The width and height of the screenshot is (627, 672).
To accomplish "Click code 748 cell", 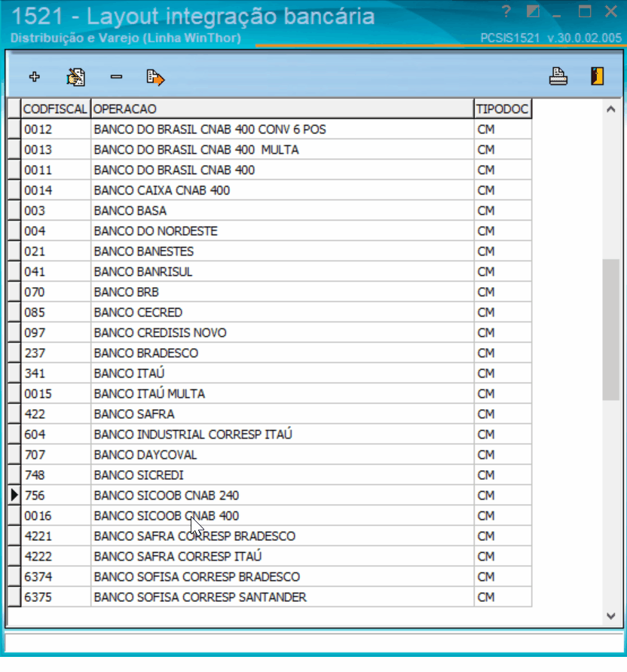I will click(56, 475).
